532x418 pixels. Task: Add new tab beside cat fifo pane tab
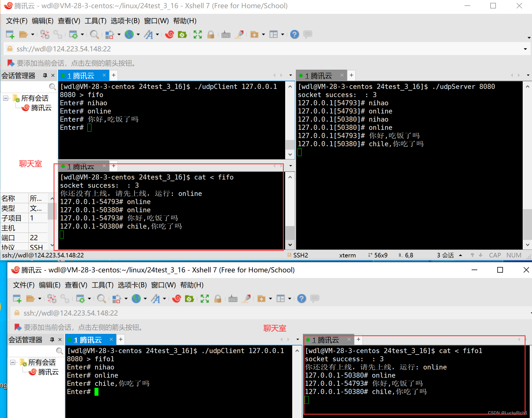pos(114,166)
